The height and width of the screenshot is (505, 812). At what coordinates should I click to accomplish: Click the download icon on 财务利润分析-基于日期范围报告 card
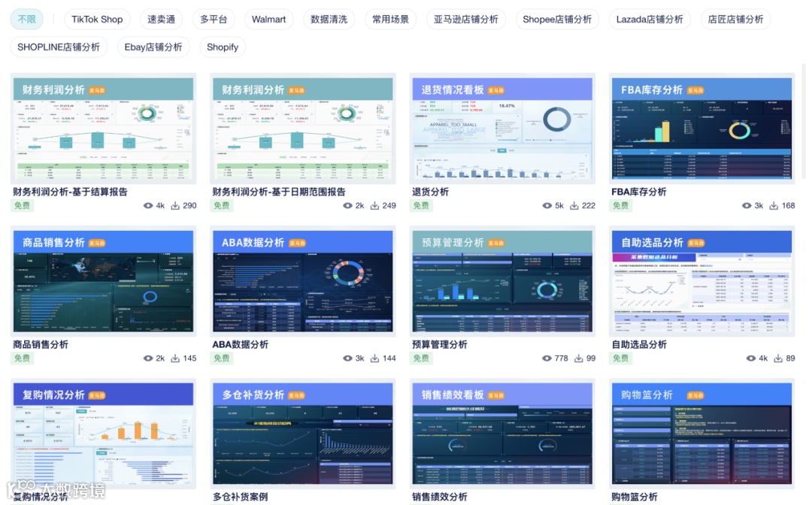pyautogui.click(x=374, y=205)
